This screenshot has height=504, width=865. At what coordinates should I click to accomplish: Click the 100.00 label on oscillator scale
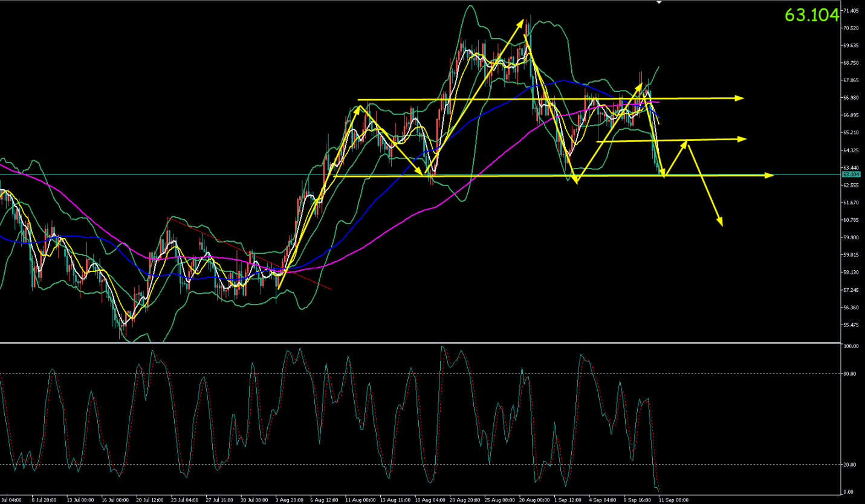851,347
